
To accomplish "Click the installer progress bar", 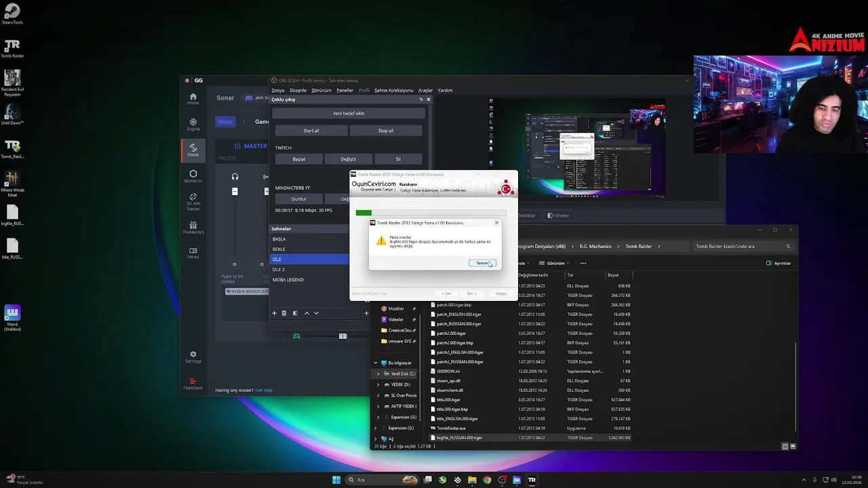I will click(x=431, y=213).
